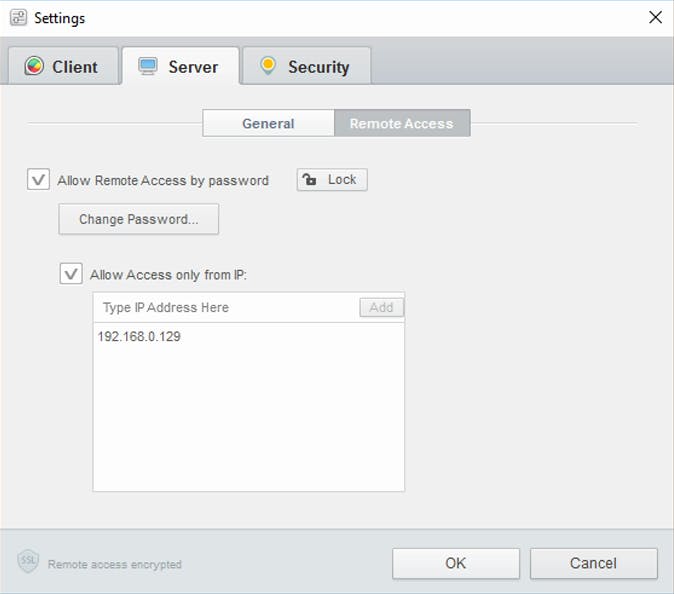
Task: Select the Server tab label
Action: [x=193, y=67]
